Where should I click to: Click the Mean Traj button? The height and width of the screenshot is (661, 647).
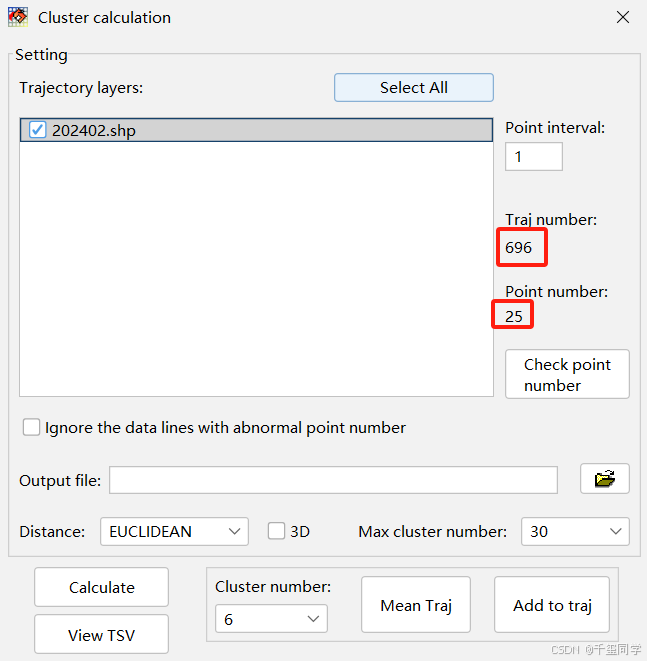pos(416,605)
